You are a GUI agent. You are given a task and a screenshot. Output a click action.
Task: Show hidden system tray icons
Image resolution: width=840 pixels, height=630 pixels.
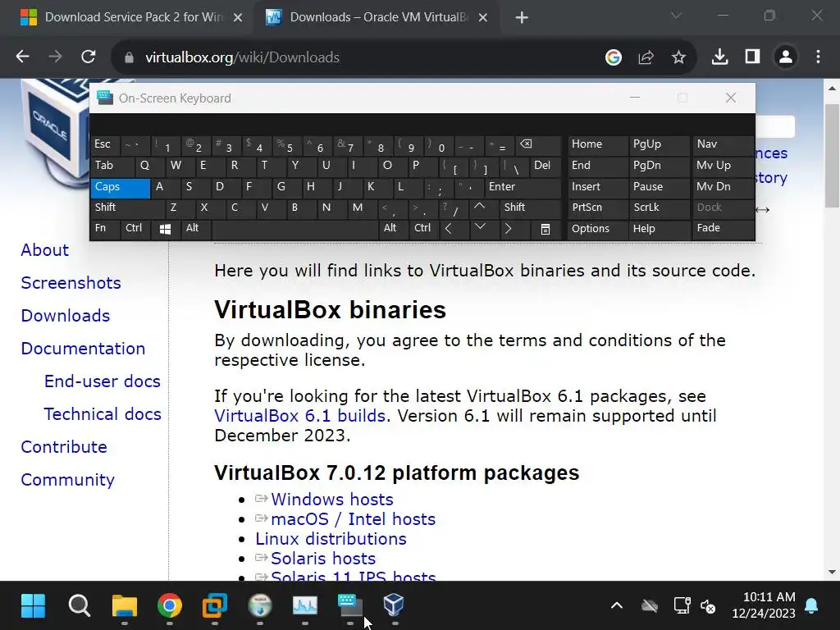(x=617, y=606)
